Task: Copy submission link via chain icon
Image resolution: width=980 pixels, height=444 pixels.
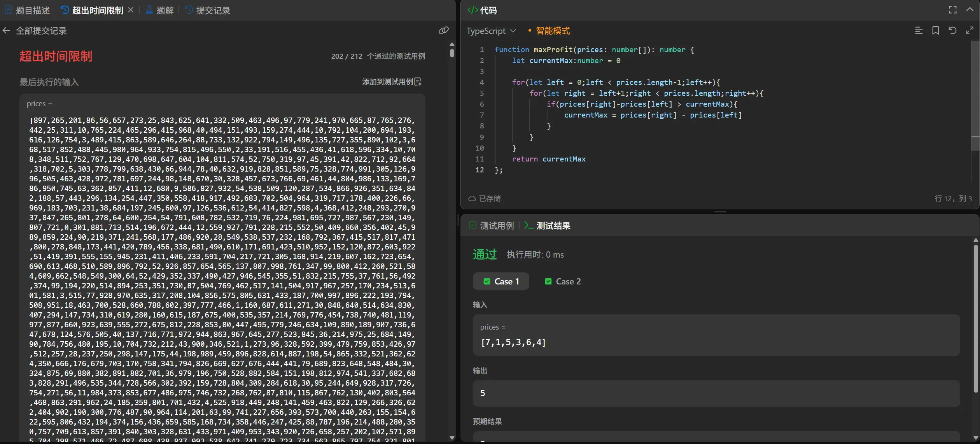Action: coord(443,31)
